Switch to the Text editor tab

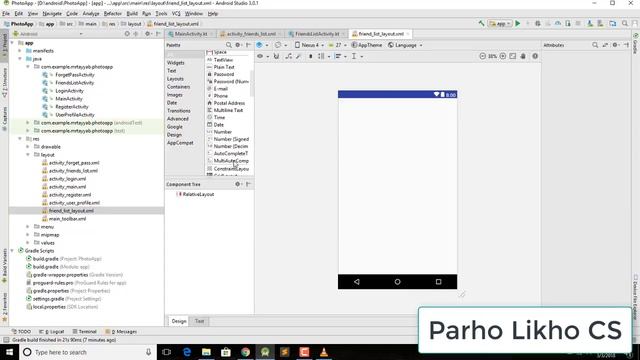tap(199, 321)
